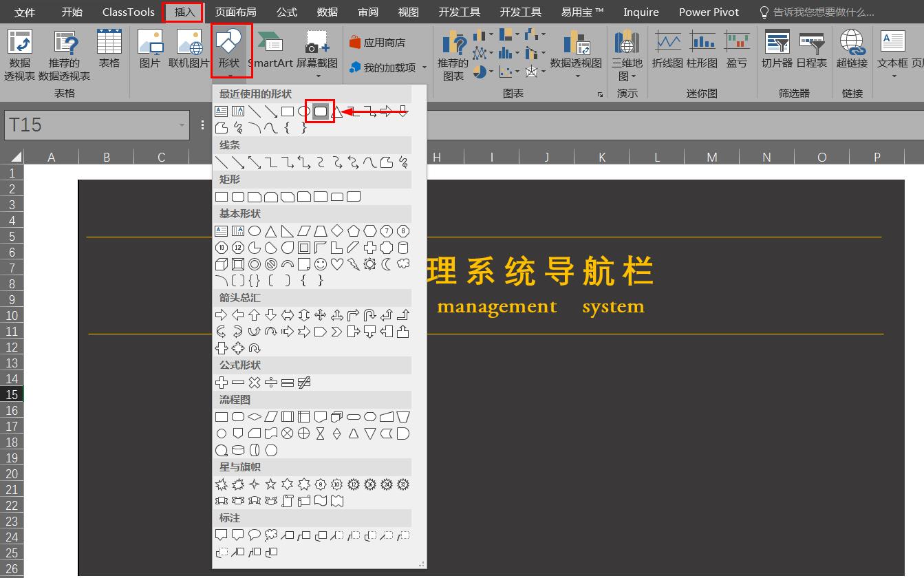Select the chevron arrow shape
The width and height of the screenshot is (924, 578).
point(337,332)
